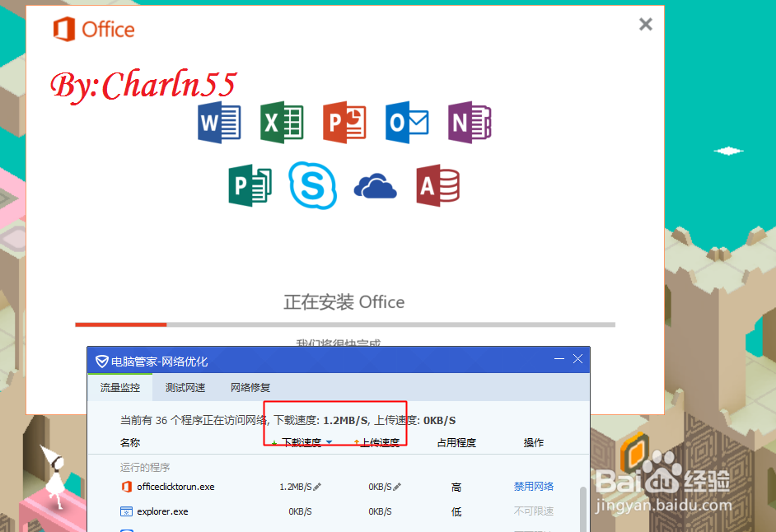Screen dimensions: 776x532
Task: Select the Word icon in the installer
Action: pos(219,121)
